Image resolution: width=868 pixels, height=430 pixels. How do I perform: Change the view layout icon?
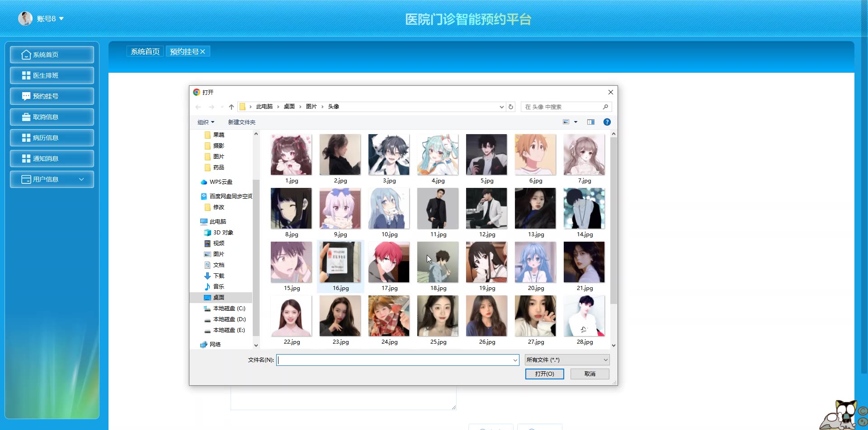click(566, 122)
